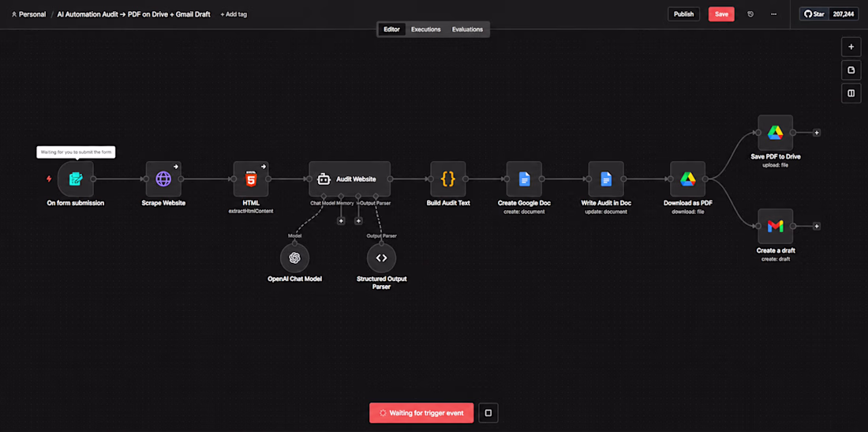Select the Create Google Doc node
Viewport: 868px width, 432px height.
click(x=524, y=179)
